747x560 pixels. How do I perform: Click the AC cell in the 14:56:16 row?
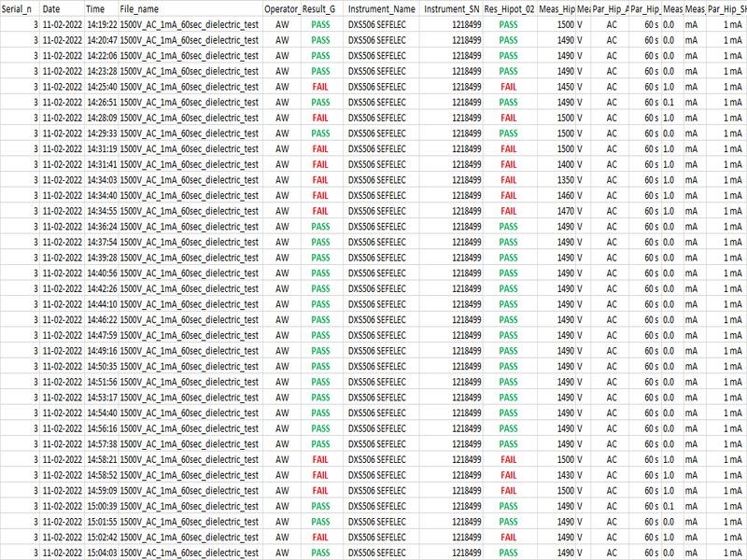tap(612, 428)
